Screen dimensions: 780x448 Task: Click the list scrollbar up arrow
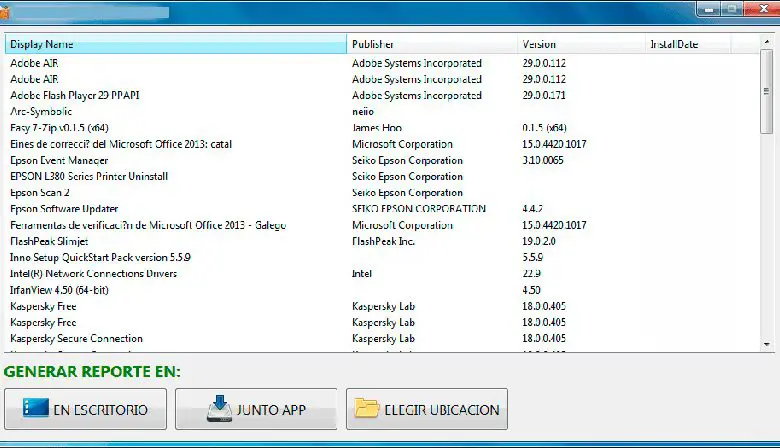point(767,42)
